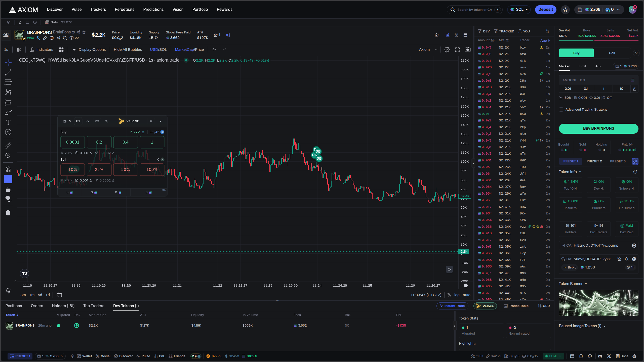644x362 pixels.
Task: Activate the chart zoom-in tool
Action: click(x=8, y=156)
